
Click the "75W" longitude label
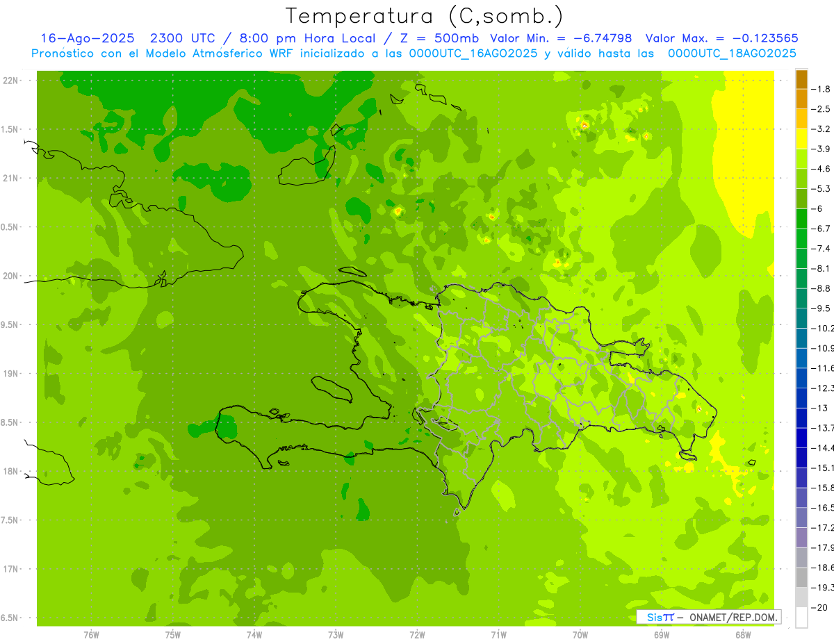click(x=172, y=634)
